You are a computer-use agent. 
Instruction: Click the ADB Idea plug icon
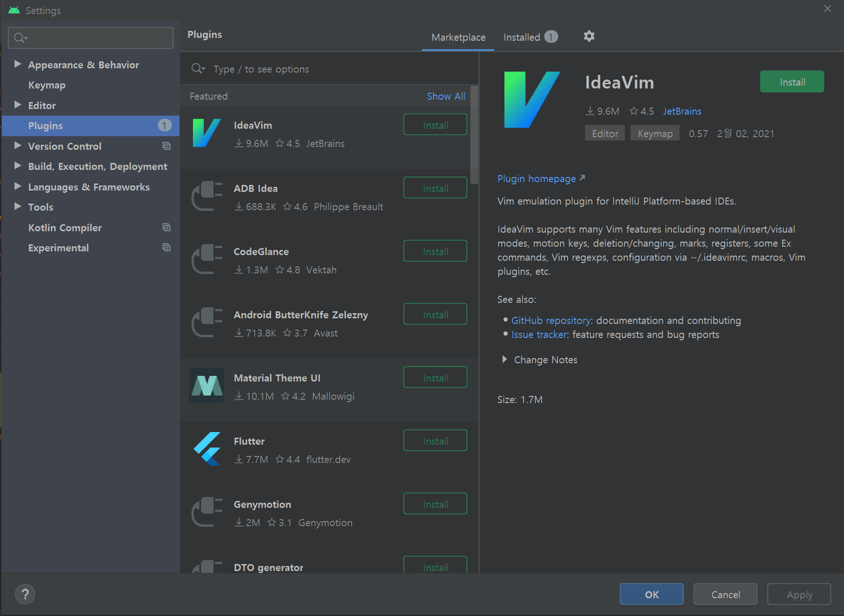pos(207,196)
